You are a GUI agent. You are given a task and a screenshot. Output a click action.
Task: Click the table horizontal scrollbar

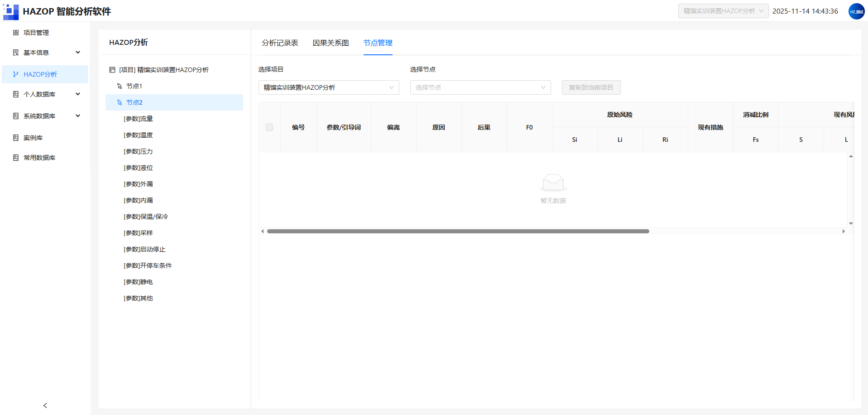[x=458, y=231]
